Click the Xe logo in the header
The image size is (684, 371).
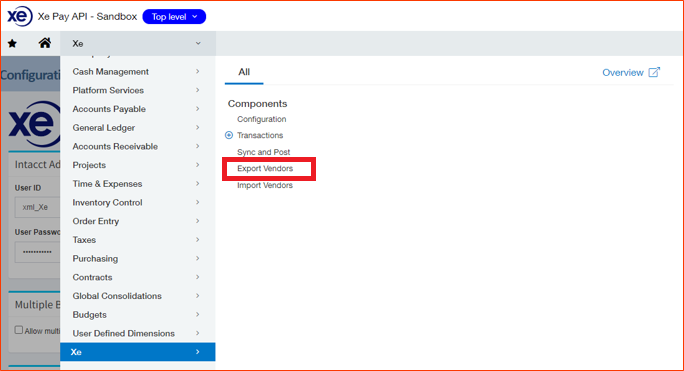(x=20, y=17)
